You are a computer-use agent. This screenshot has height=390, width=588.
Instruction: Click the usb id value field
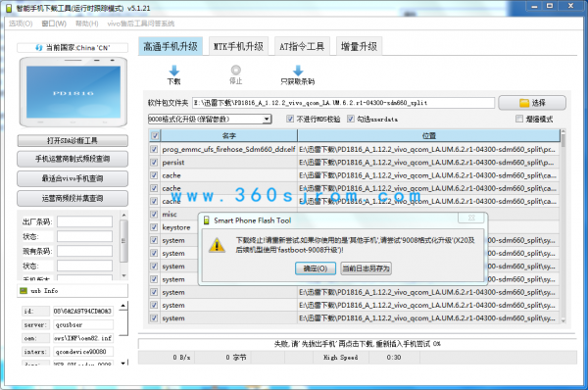pos(82,312)
